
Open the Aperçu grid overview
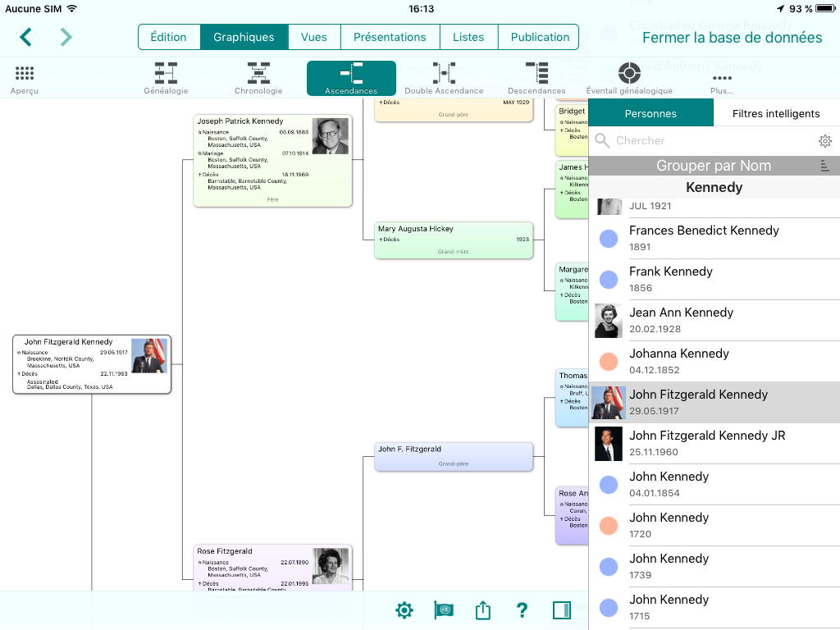[24, 80]
